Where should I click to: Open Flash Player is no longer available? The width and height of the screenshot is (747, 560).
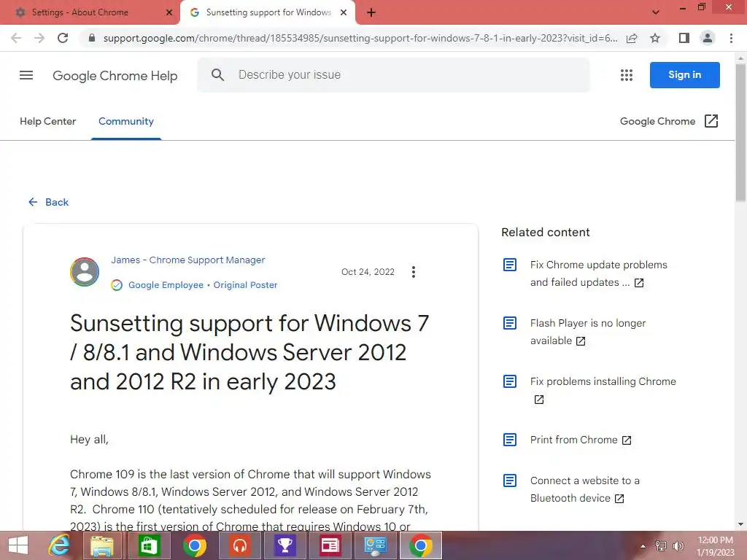[587, 332]
